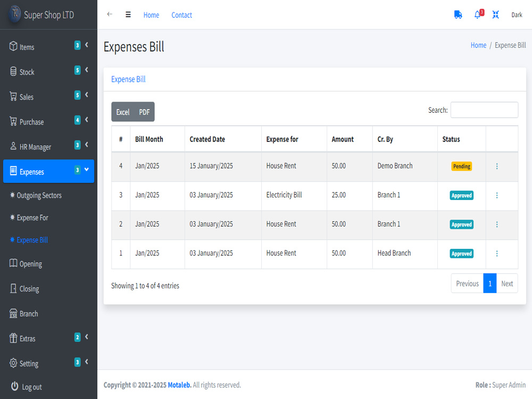Click the Log out power icon

click(x=14, y=386)
